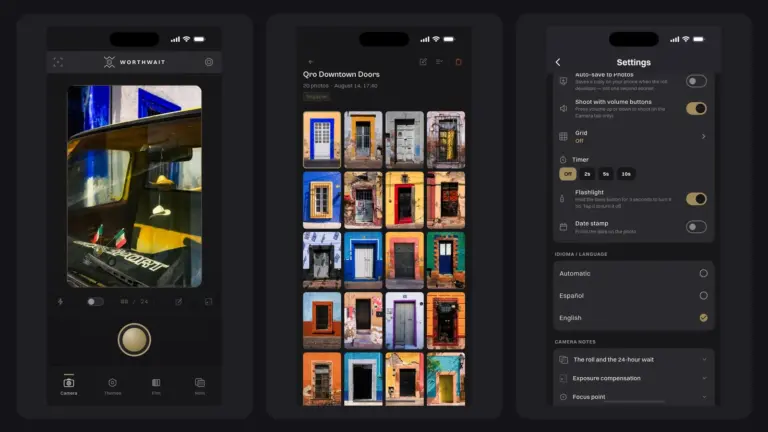Tap the 00 / 24 frame counter
The width and height of the screenshot is (768, 432).
[x=134, y=302]
